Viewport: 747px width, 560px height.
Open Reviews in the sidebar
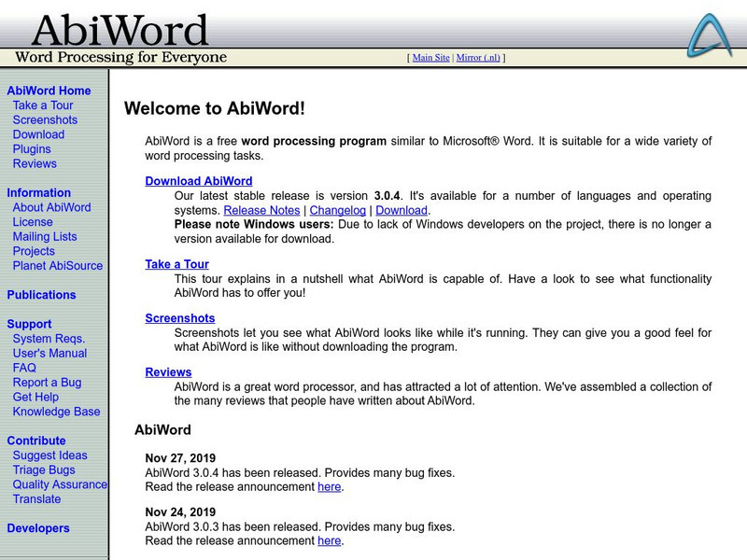coord(35,163)
